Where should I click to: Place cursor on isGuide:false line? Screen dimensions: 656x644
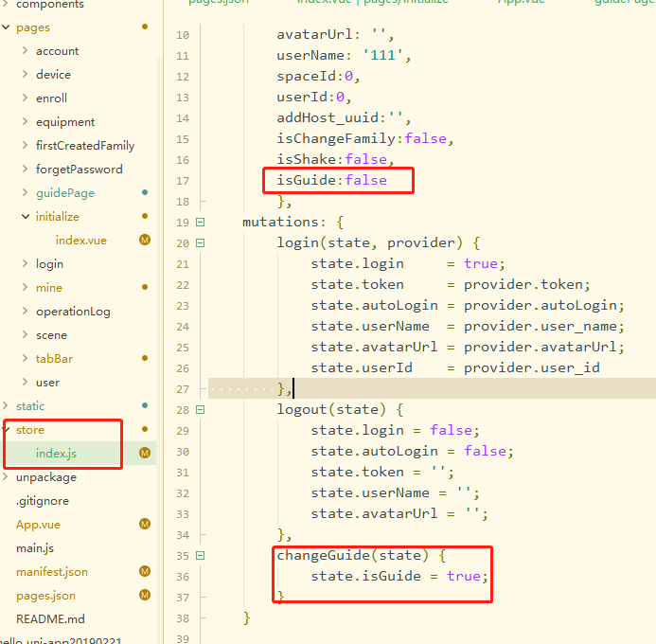tap(331, 180)
